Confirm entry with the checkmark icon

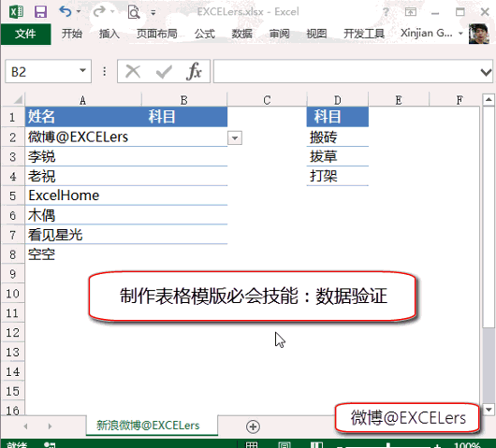tap(164, 72)
